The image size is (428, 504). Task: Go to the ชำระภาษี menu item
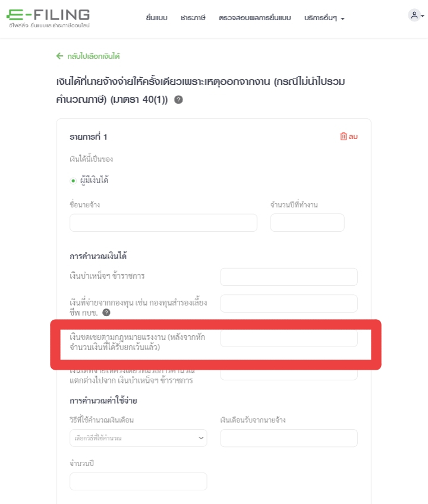coord(193,18)
